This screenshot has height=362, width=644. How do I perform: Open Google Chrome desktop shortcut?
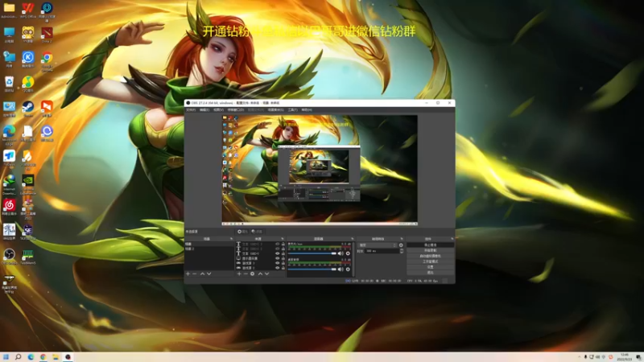(47, 62)
